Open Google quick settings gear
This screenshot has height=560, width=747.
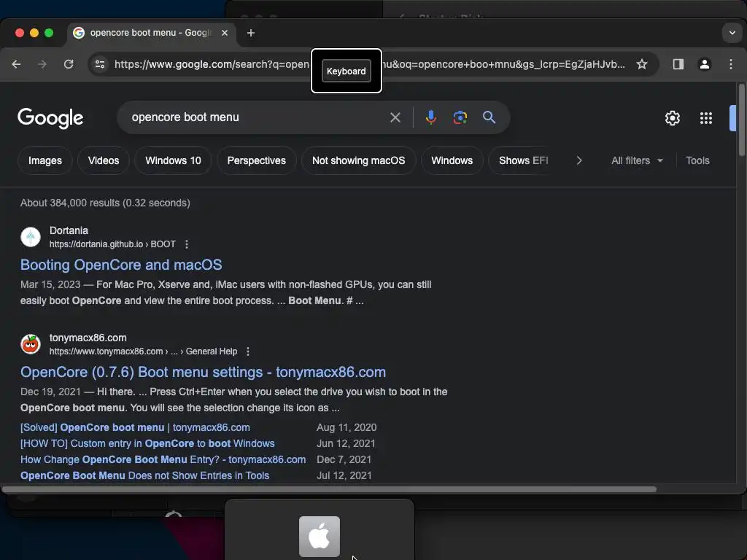[x=672, y=118]
